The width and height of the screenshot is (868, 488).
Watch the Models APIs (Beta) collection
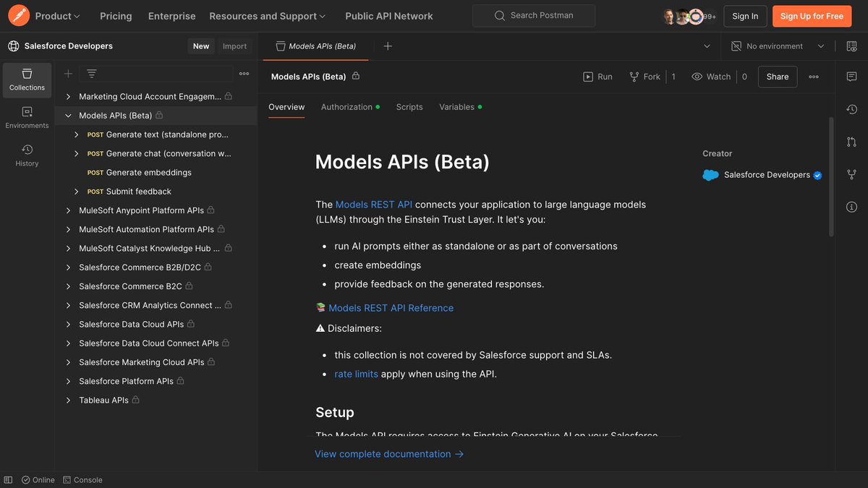point(711,77)
